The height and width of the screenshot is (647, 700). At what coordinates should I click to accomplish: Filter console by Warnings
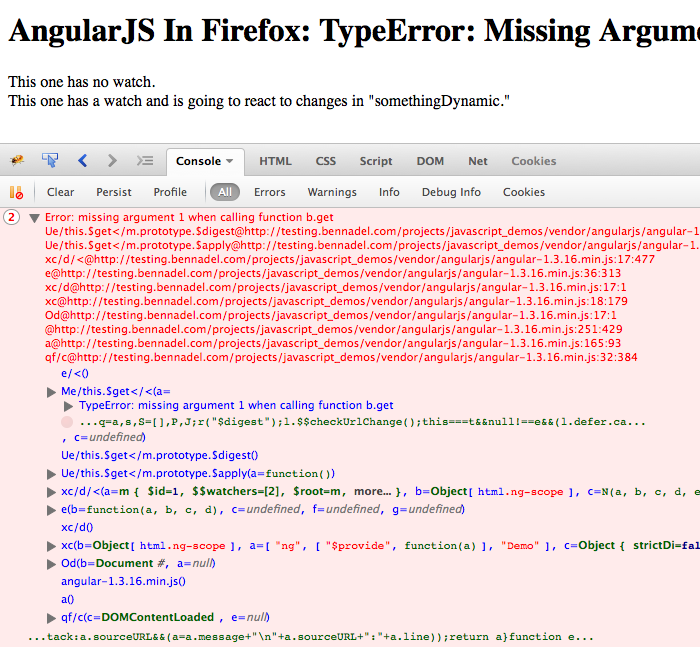coord(332,192)
